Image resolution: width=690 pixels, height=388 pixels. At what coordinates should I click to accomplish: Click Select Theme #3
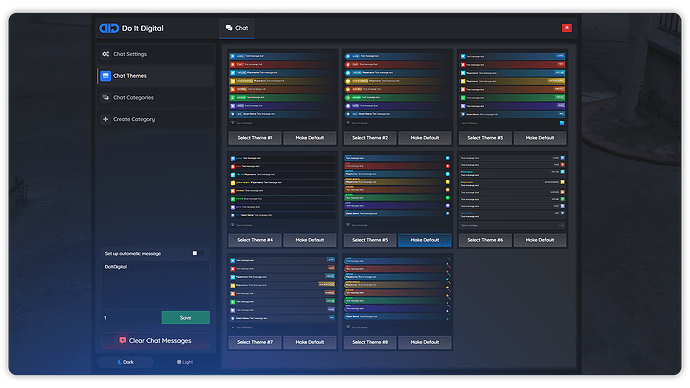pos(485,138)
